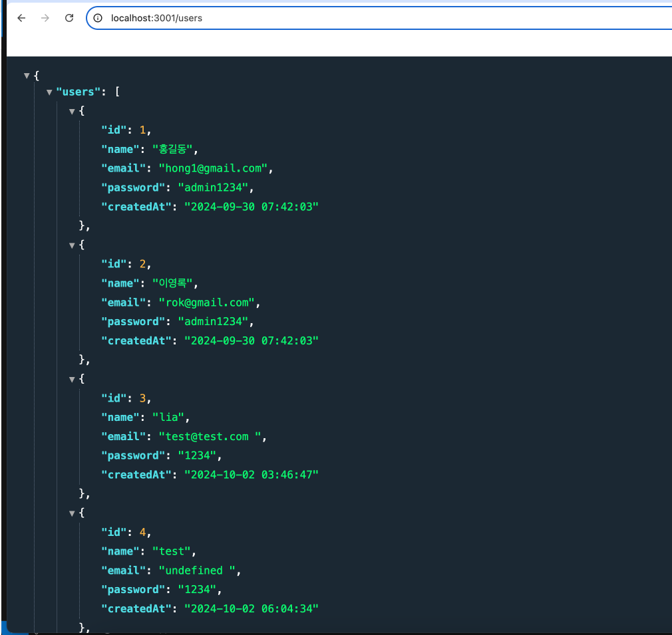The height and width of the screenshot is (635, 672).
Task: Click password "admin1234" of user id 1
Action: [213, 188]
